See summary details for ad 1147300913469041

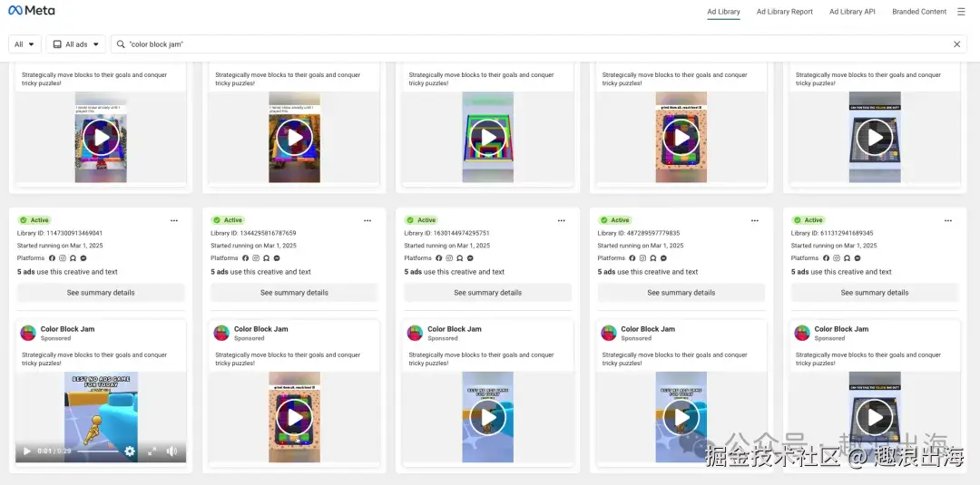101,292
